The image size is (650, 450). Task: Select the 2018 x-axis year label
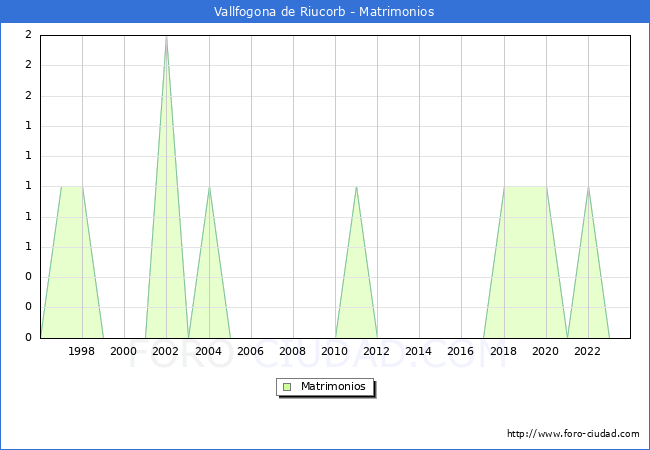[504, 351]
